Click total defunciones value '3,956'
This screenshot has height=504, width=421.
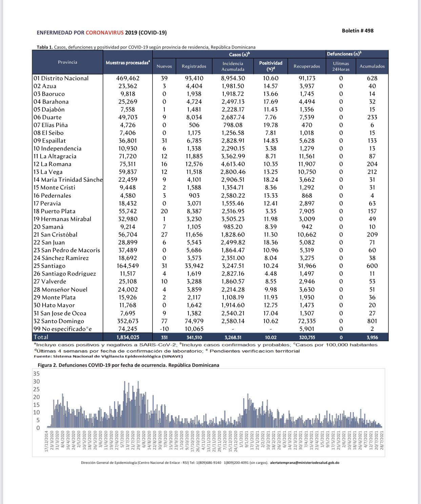372,337
